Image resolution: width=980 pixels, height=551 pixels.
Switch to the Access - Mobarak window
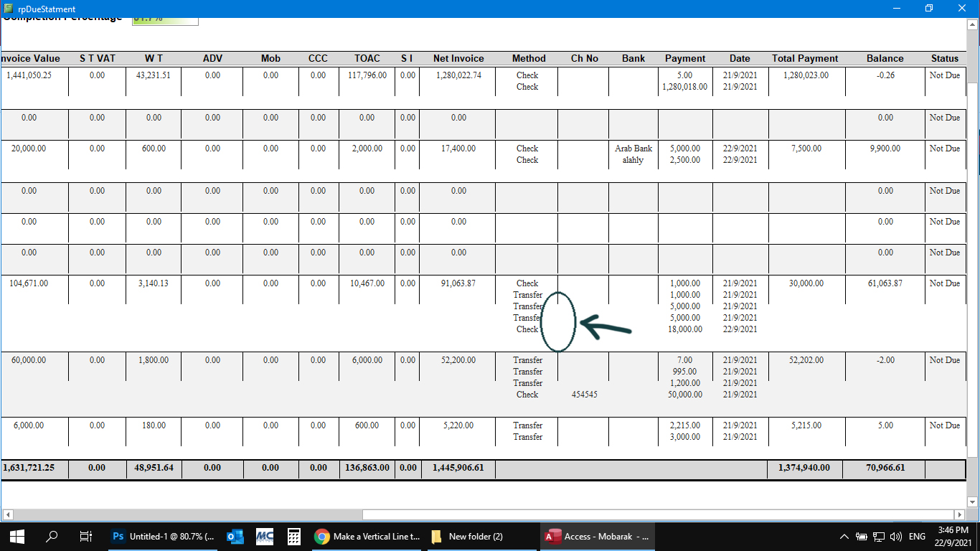[597, 536]
